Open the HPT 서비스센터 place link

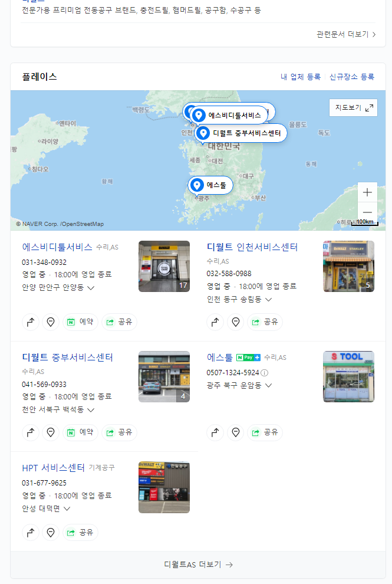pos(53,468)
